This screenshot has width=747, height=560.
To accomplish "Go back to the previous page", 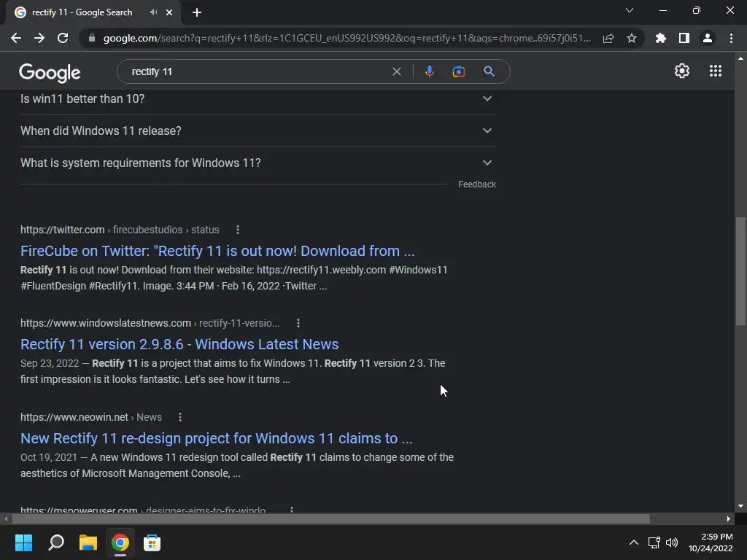I will coord(16,38).
